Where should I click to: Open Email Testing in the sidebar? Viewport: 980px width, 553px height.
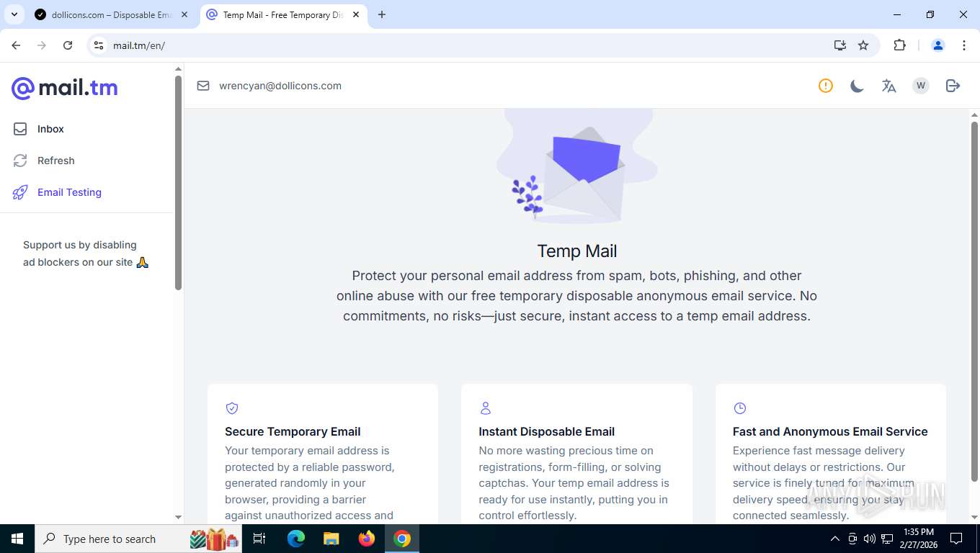pos(69,192)
